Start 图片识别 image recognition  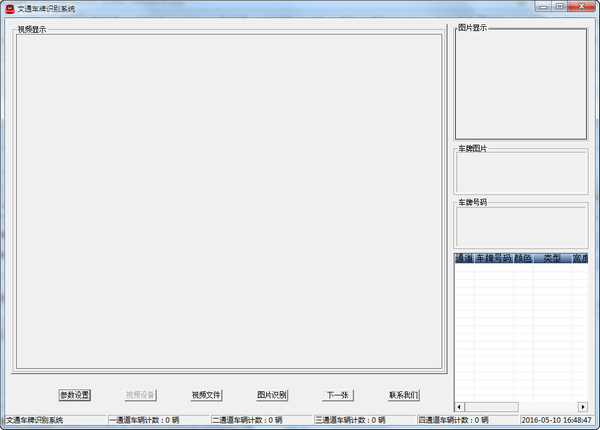coord(272,395)
